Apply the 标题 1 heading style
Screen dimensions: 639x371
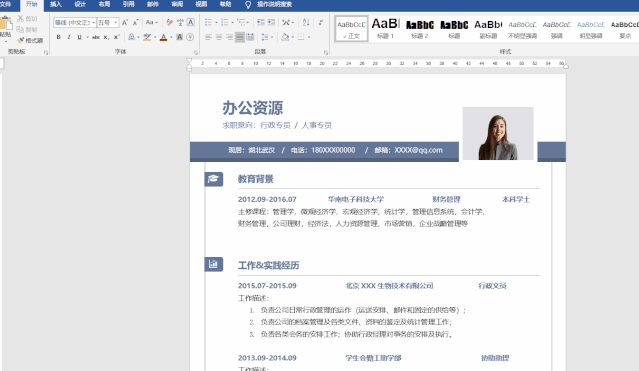click(x=385, y=29)
